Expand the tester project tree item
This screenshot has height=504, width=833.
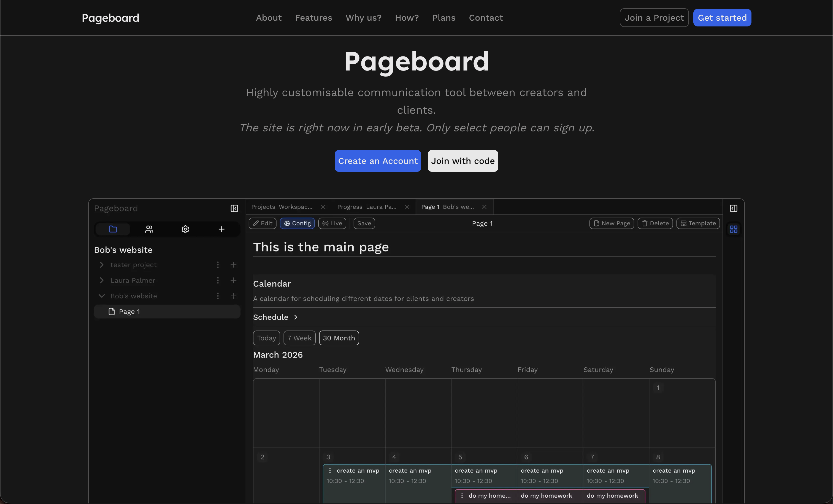tap(101, 265)
